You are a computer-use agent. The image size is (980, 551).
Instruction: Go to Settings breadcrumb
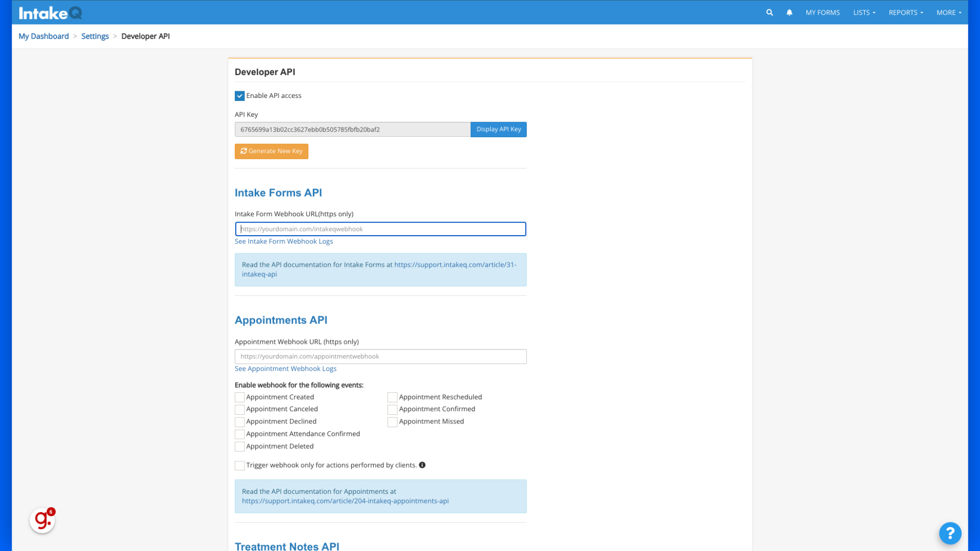(x=95, y=36)
